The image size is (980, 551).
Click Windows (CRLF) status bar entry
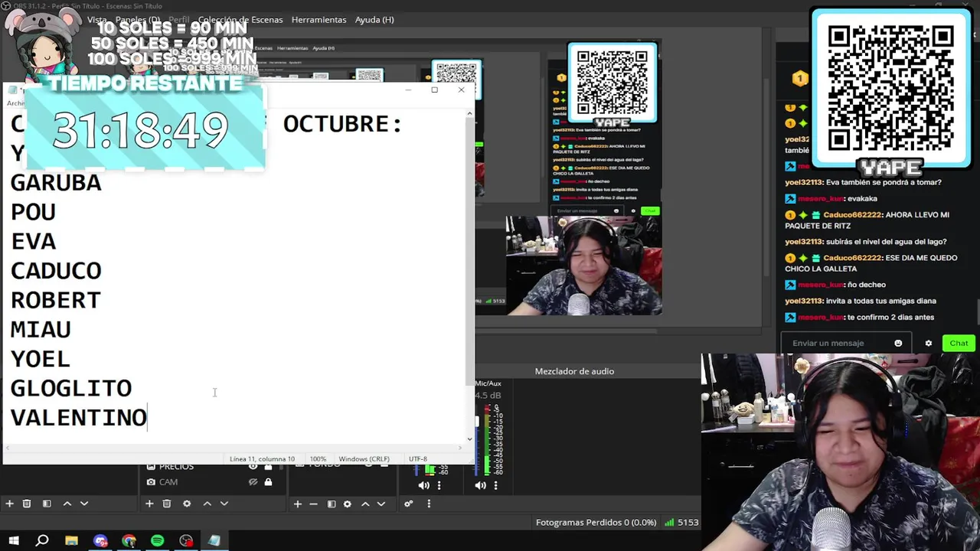[364, 459]
